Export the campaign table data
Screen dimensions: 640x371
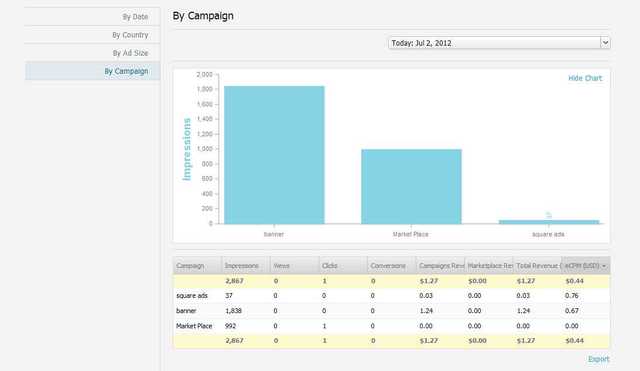click(598, 359)
